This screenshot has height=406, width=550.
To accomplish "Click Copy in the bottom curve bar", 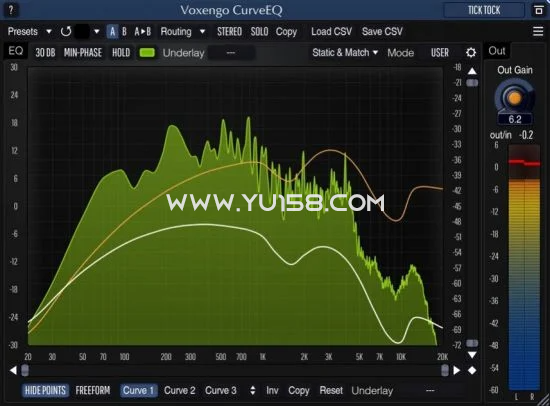I will [x=299, y=391].
